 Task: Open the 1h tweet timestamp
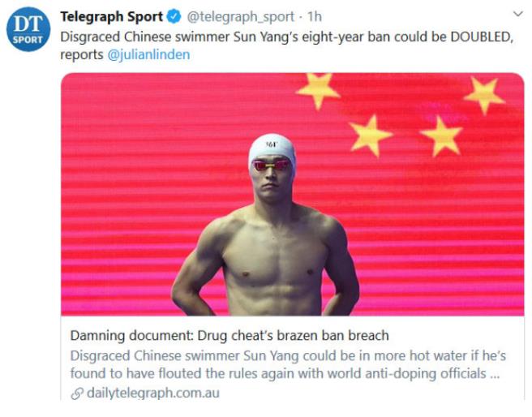tap(314, 16)
